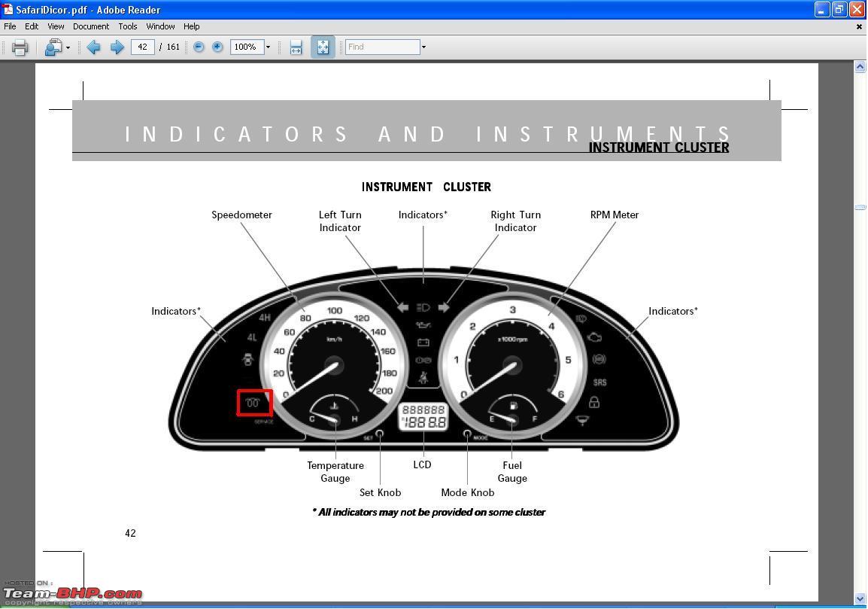This screenshot has height=609, width=868.
Task: Open the Find options dropdown arrow
Action: tap(424, 47)
